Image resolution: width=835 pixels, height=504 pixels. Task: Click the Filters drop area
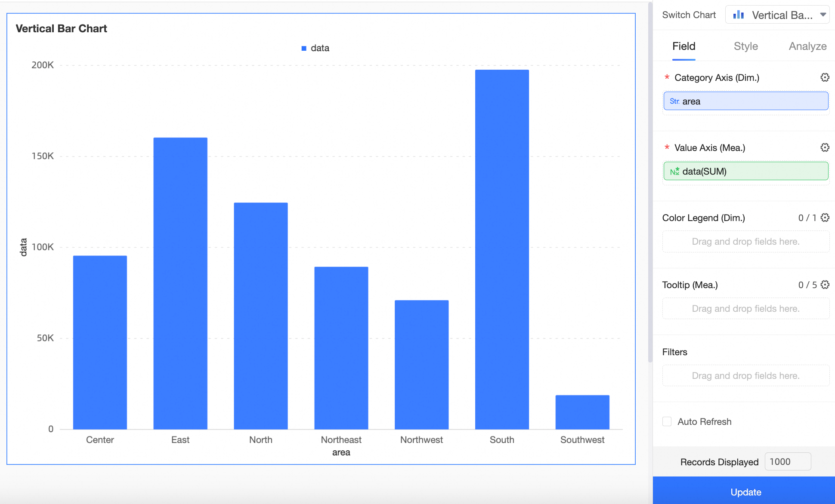745,375
